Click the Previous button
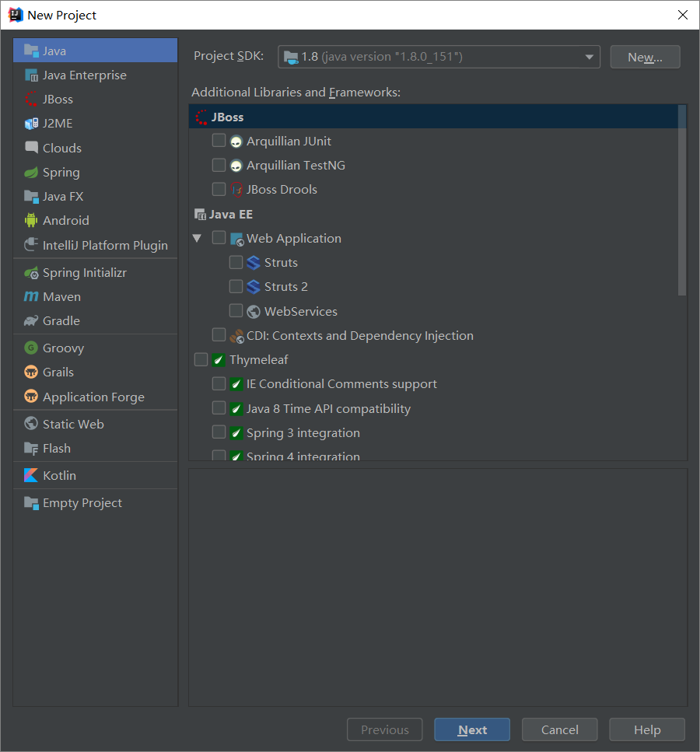 tap(385, 729)
